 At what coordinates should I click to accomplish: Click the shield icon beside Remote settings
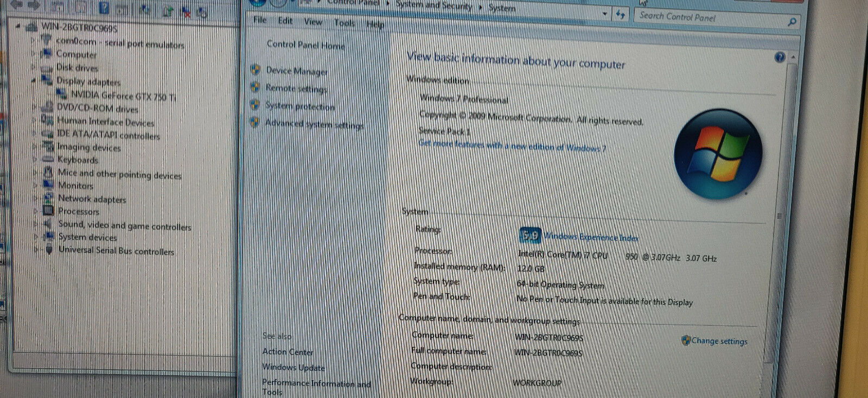point(255,87)
